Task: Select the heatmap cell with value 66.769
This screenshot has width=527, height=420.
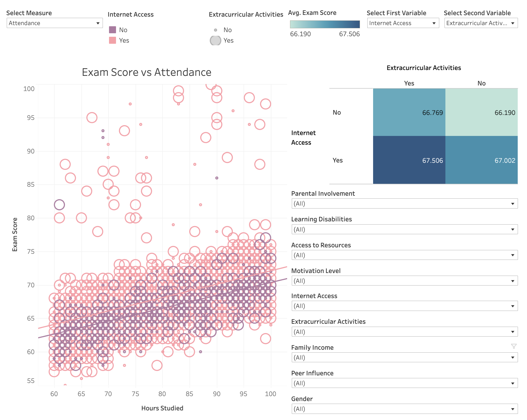Action: tap(409, 112)
